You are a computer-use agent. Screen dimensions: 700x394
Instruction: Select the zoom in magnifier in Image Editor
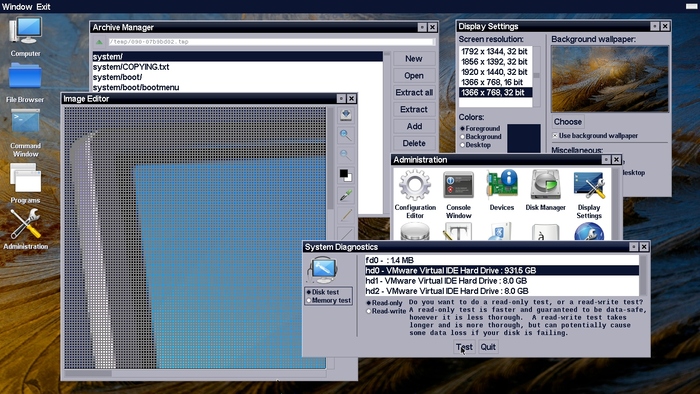pos(345,134)
